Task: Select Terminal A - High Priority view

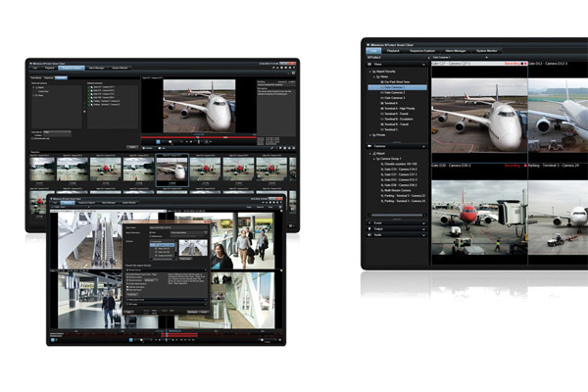Action: [399, 109]
